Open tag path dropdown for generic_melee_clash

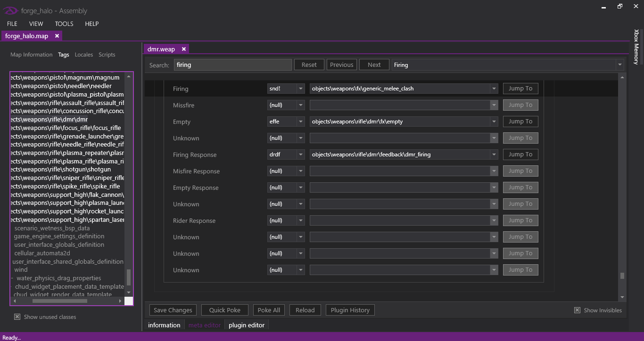(494, 89)
